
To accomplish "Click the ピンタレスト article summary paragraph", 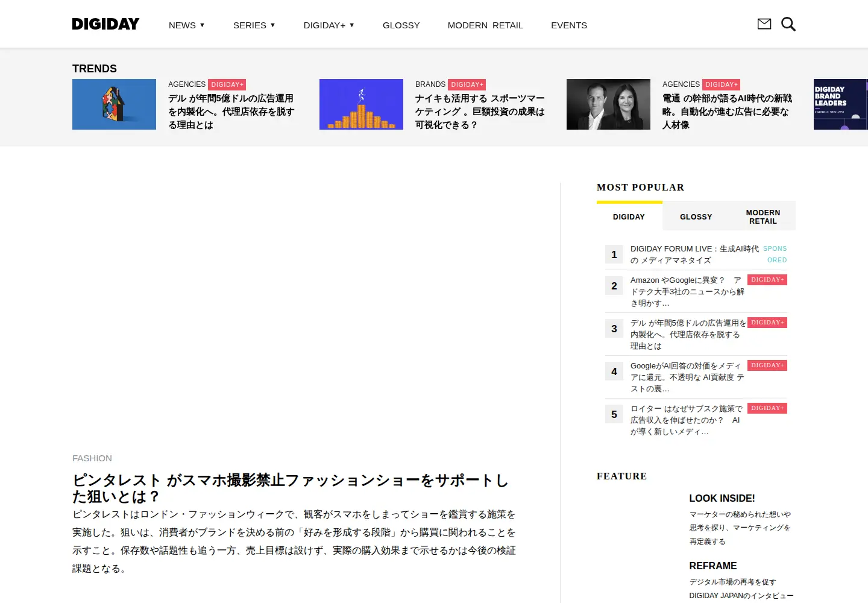I will coord(294,541).
